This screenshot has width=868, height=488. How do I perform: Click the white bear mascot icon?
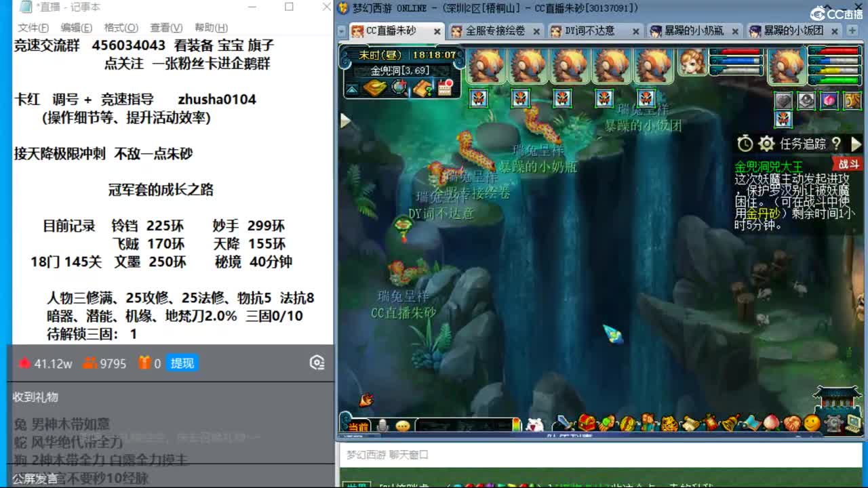point(535,425)
